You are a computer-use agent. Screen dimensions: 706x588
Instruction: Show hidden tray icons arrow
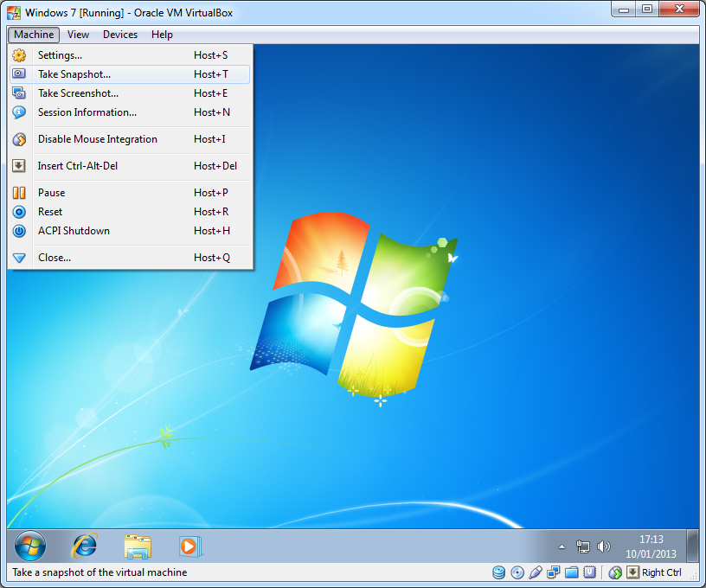click(561, 546)
